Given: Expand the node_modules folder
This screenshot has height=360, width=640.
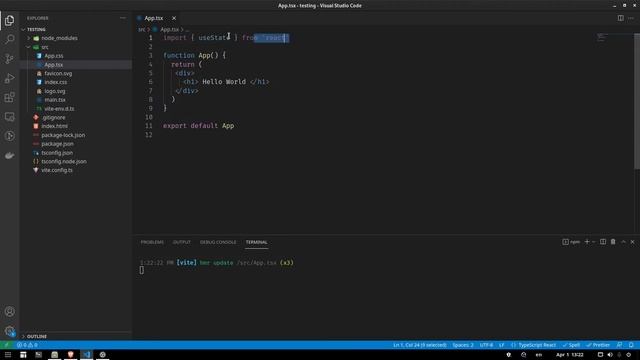Looking at the screenshot, I should 59,38.
